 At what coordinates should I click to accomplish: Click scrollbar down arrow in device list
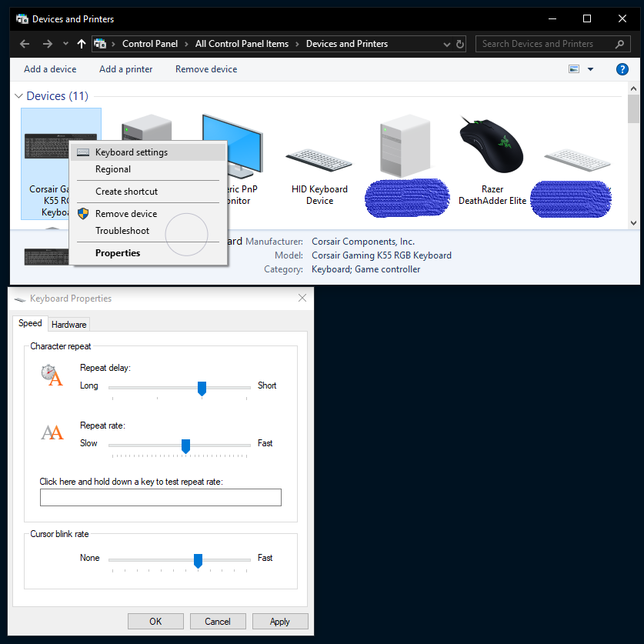(633, 223)
